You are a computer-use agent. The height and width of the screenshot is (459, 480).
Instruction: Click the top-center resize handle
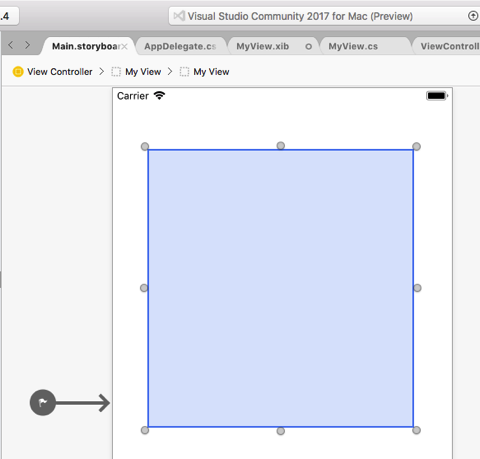(281, 146)
